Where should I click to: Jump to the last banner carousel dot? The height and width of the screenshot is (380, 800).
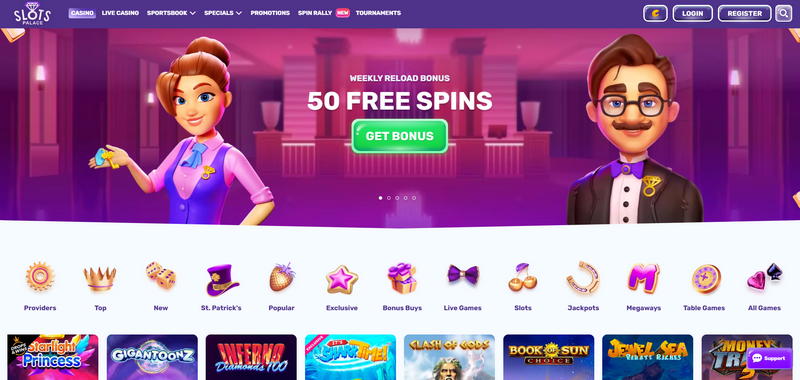[414, 198]
